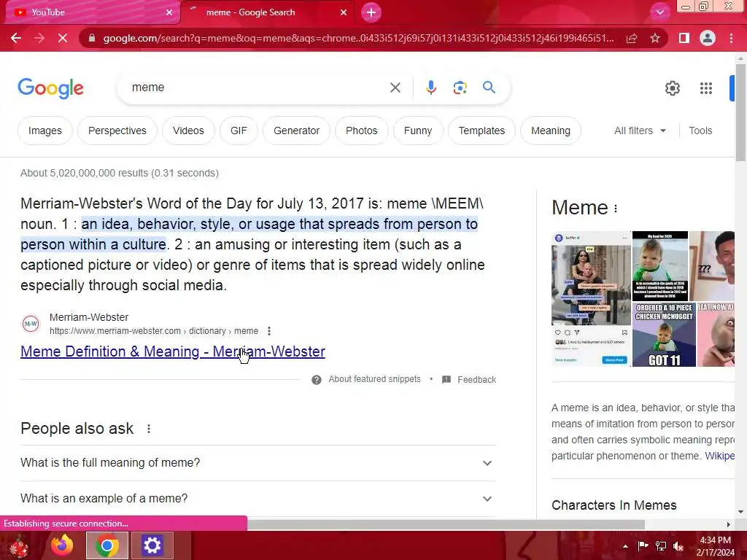Click the Merriam-Webster M-W favicon

click(31, 324)
